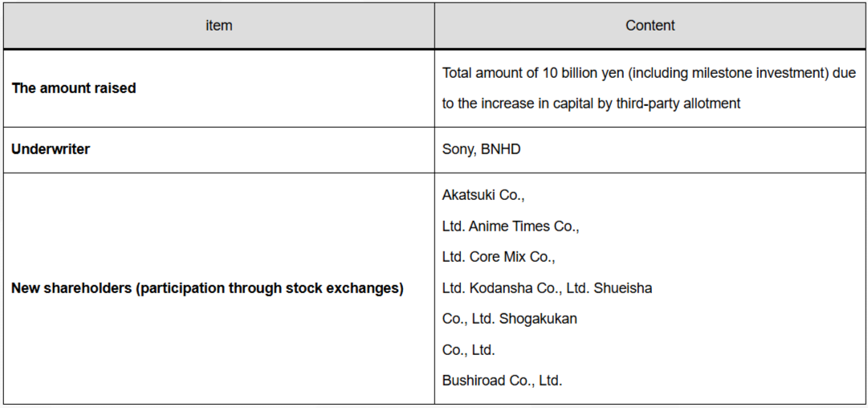Click the word "Sony" in the Underwriter row

(458, 149)
